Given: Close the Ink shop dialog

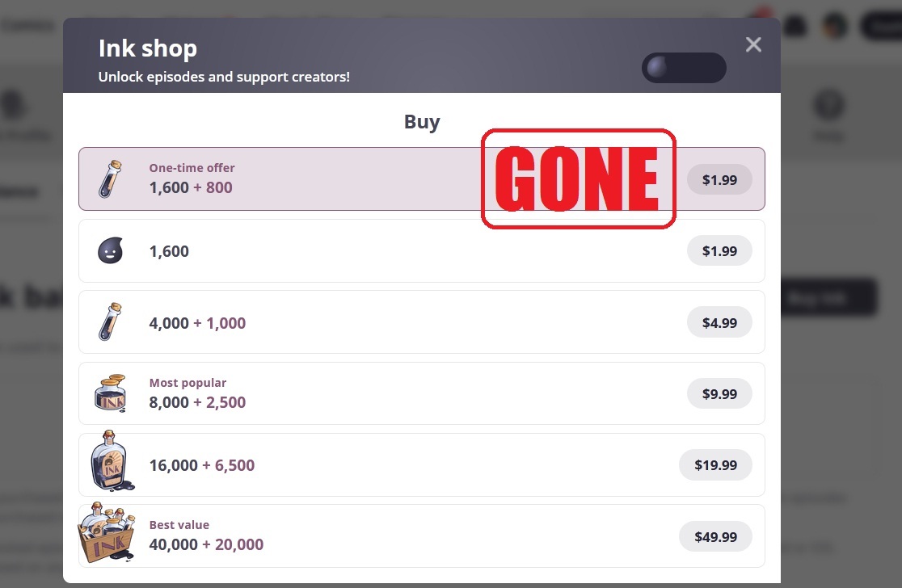Looking at the screenshot, I should point(753,44).
